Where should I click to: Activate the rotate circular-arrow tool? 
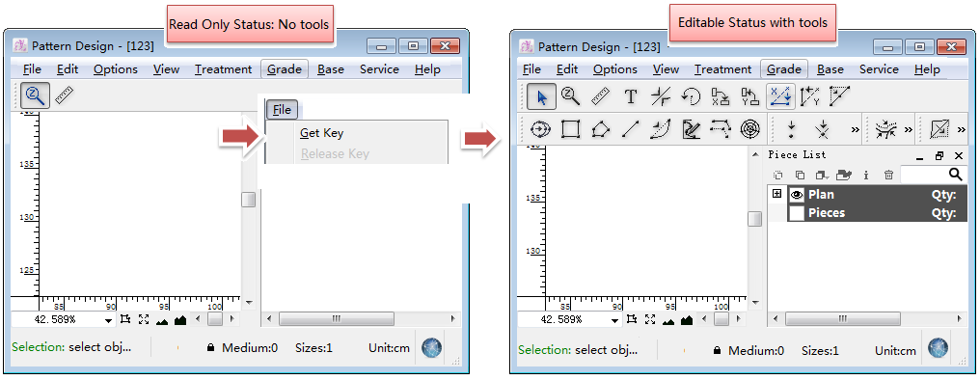691,96
